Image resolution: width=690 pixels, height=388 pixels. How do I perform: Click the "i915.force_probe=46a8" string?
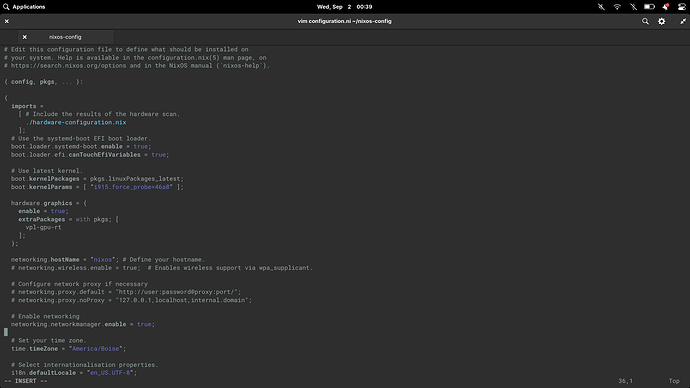pos(132,187)
